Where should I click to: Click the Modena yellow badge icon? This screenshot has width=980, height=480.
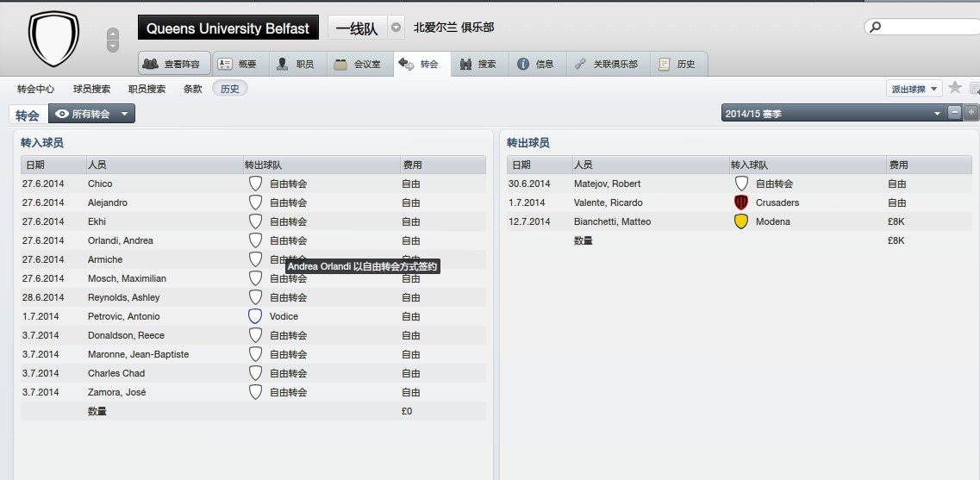[x=741, y=221]
